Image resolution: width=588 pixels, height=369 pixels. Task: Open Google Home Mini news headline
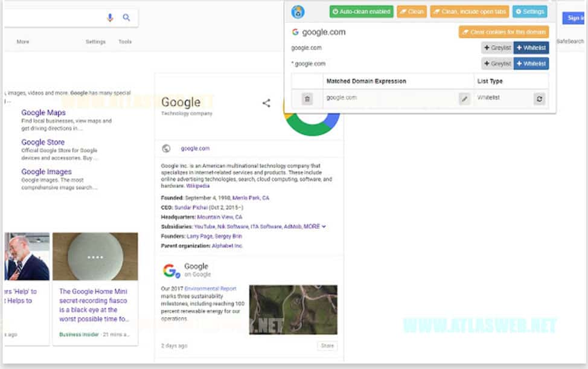coord(94,305)
